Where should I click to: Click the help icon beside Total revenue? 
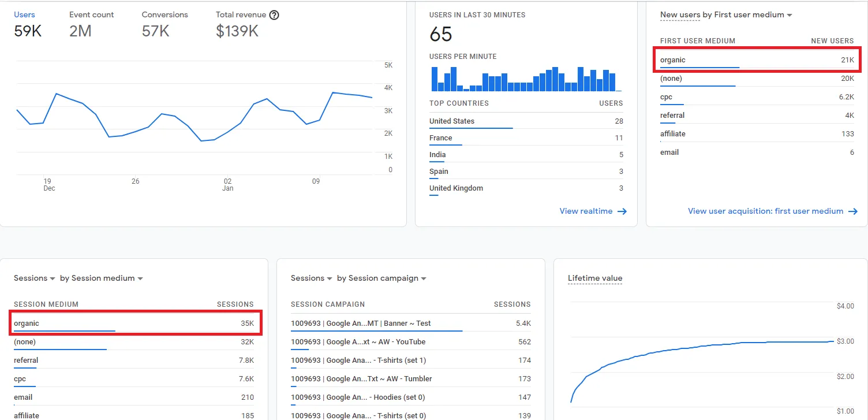click(x=274, y=15)
